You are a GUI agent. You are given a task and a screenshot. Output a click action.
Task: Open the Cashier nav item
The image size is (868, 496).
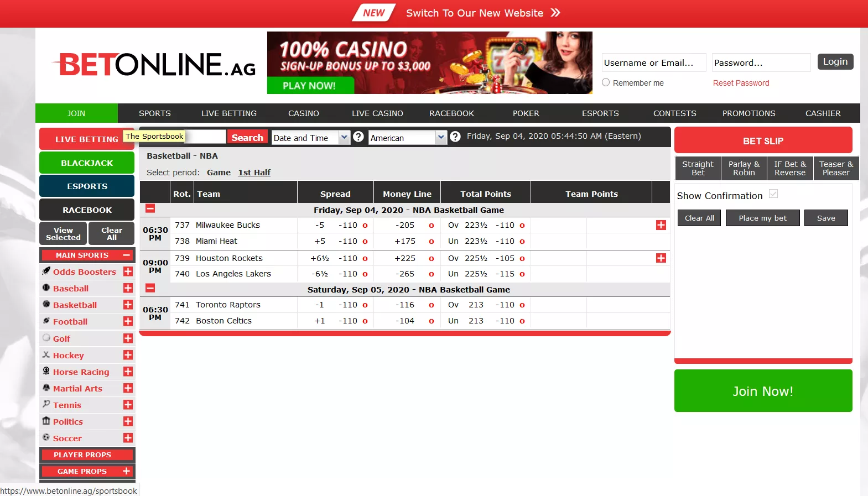[x=823, y=113]
